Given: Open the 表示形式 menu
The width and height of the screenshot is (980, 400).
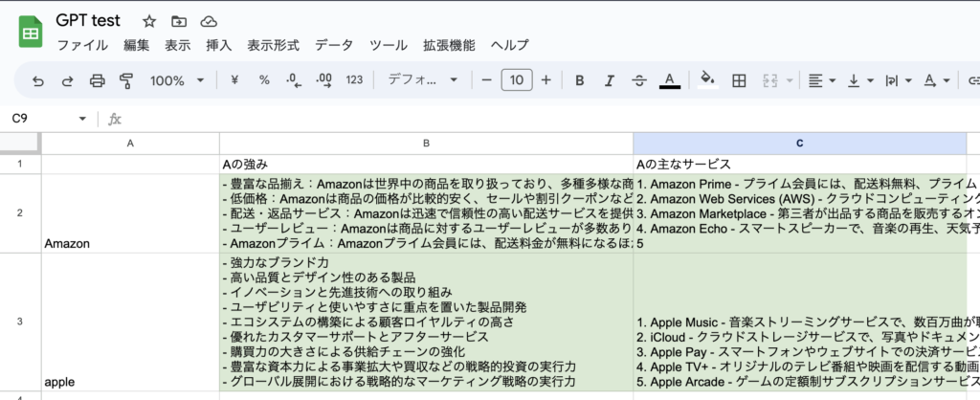Looking at the screenshot, I should click(x=273, y=45).
